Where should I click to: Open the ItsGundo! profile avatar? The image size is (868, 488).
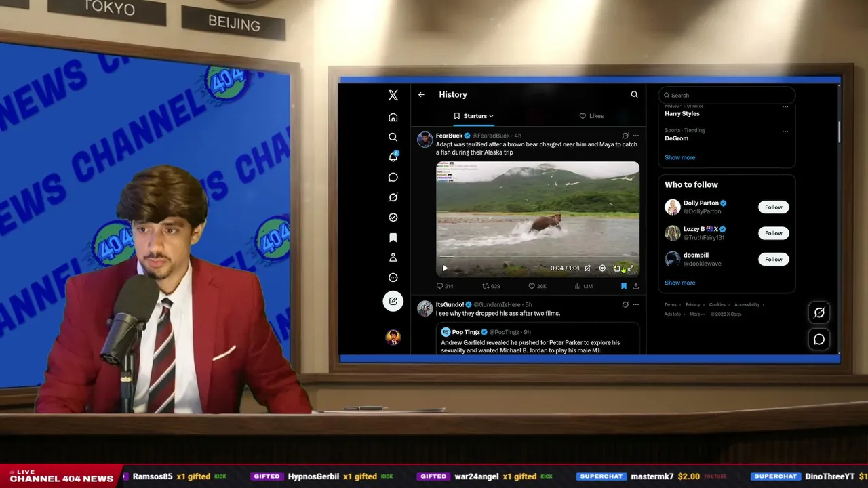pos(425,308)
